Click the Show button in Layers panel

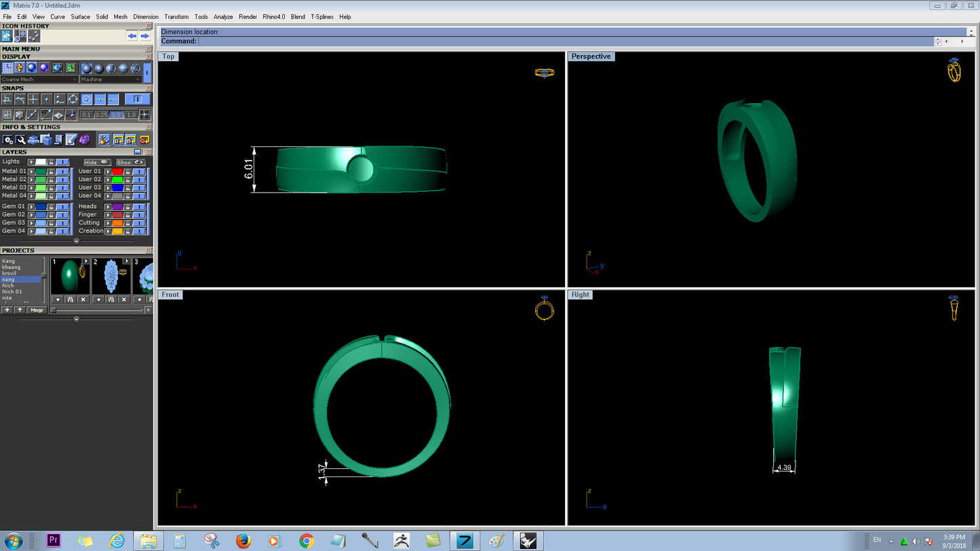(x=131, y=163)
